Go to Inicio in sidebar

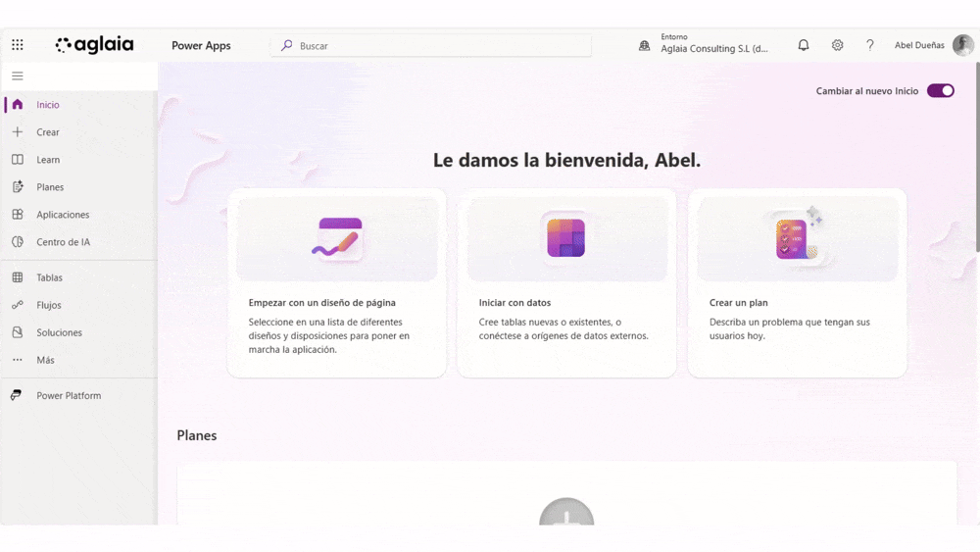coord(78,104)
